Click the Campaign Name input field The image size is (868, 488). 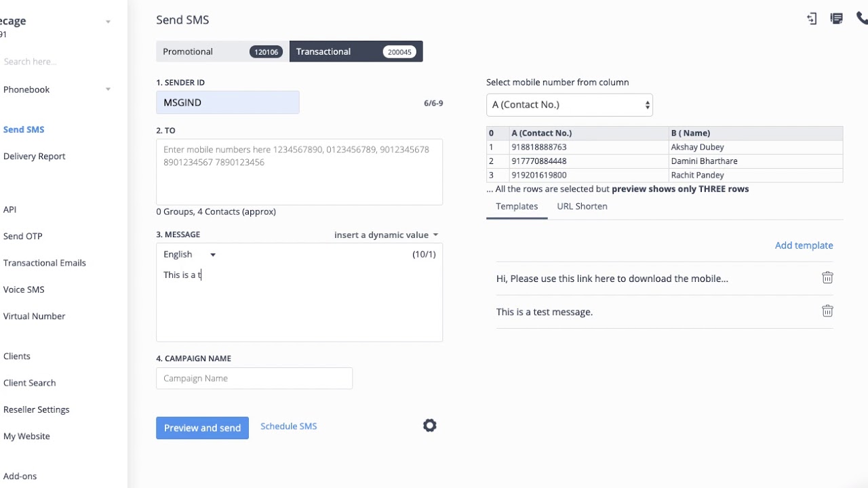pyautogui.click(x=254, y=378)
